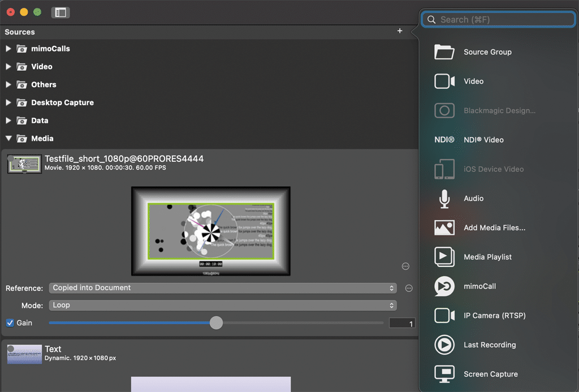
Task: Click the Gain slider handle
Action: tap(216, 323)
